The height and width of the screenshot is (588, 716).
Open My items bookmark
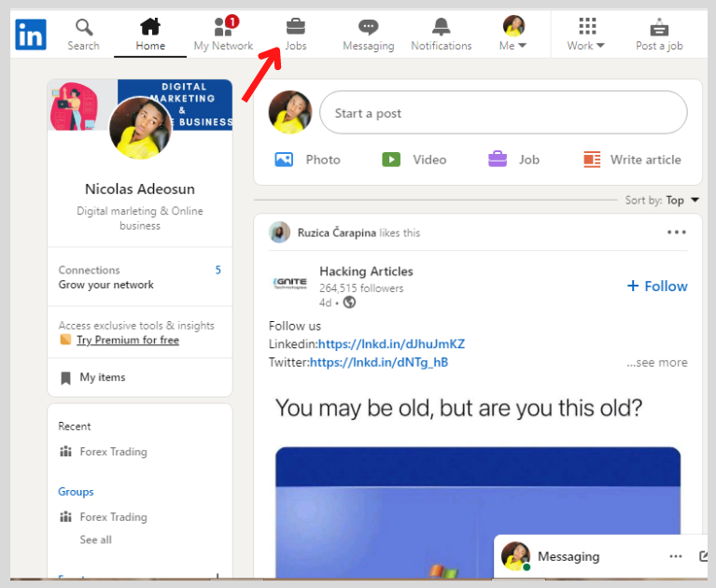click(x=93, y=378)
